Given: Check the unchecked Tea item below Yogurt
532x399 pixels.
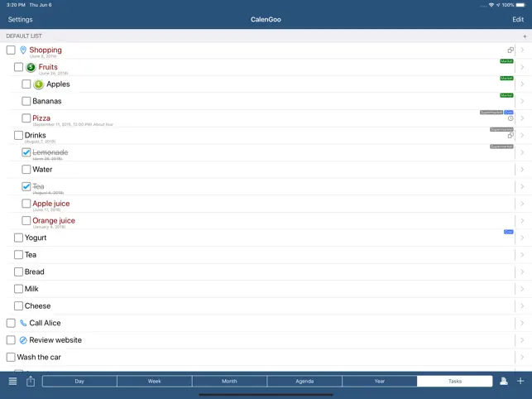Looking at the screenshot, I should 18,255.
